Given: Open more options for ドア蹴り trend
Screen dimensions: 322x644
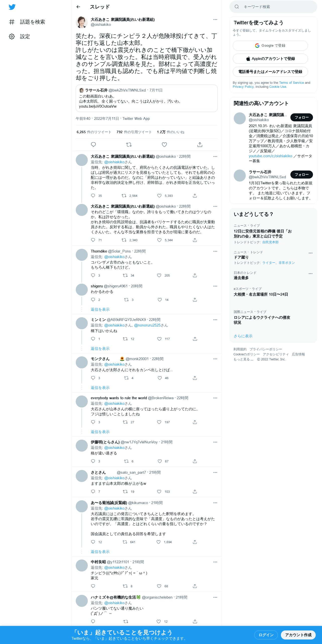Looking at the screenshot, I should click(x=310, y=253).
